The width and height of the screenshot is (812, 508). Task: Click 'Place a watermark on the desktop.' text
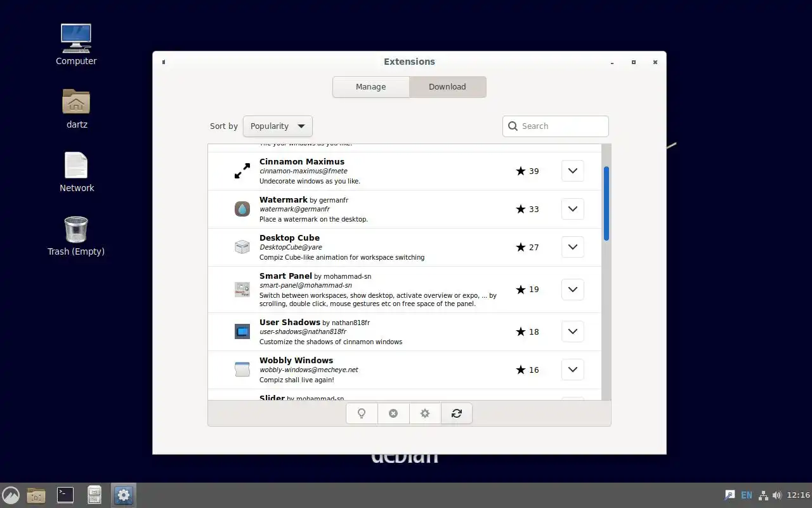coord(313,219)
